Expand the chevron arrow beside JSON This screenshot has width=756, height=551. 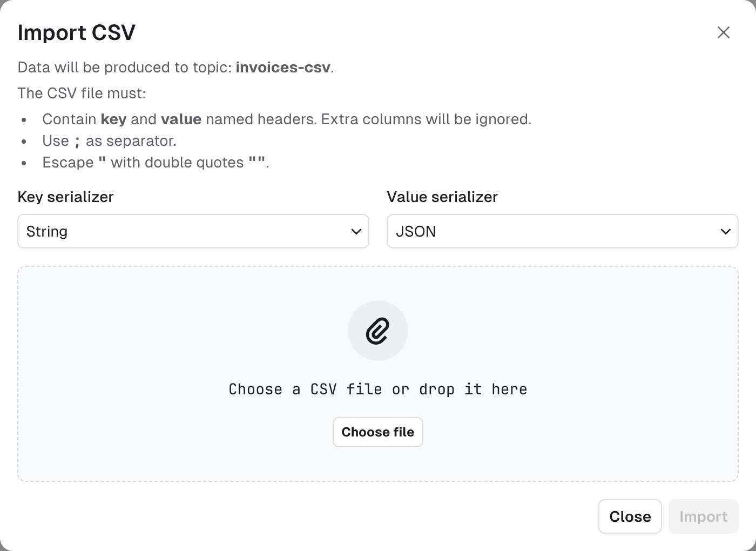point(725,232)
